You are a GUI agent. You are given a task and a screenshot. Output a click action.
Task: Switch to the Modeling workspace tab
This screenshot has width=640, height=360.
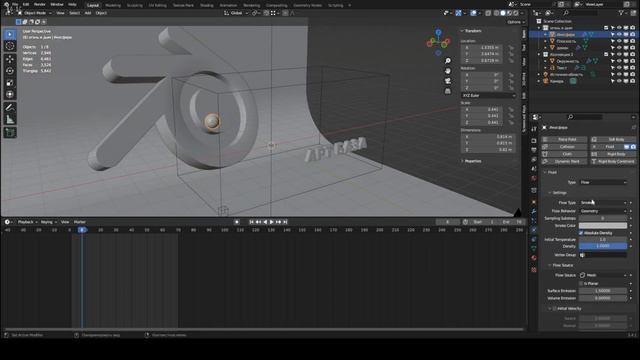point(113,5)
